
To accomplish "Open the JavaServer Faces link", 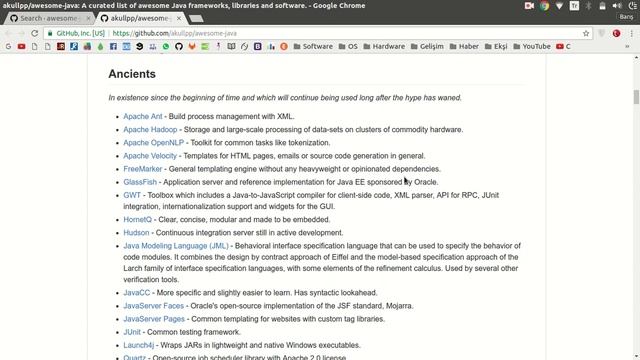I will 153,306.
